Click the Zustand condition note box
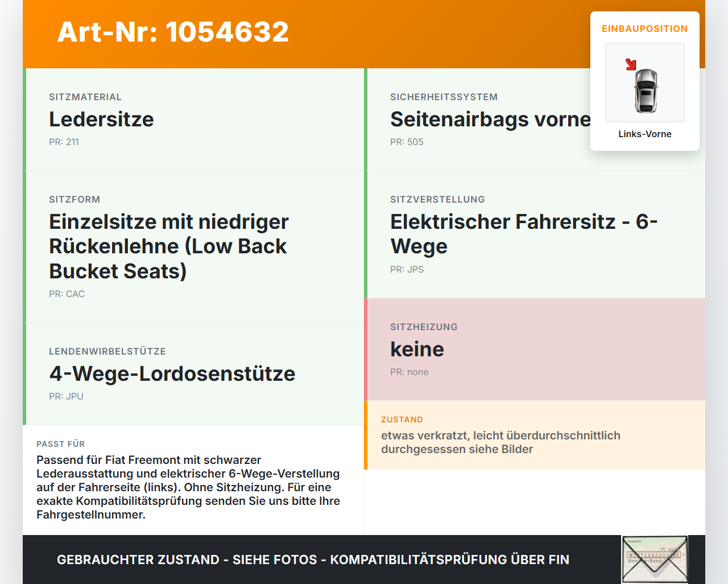728x584 pixels. pyautogui.click(x=535, y=435)
